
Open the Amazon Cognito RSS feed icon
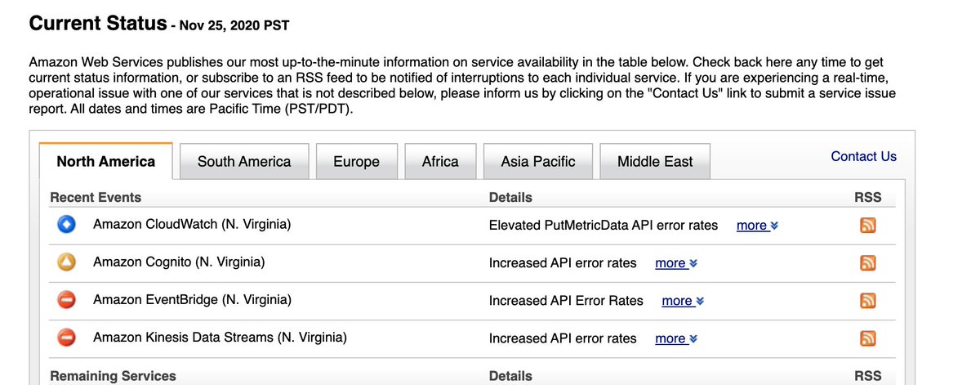(x=868, y=262)
